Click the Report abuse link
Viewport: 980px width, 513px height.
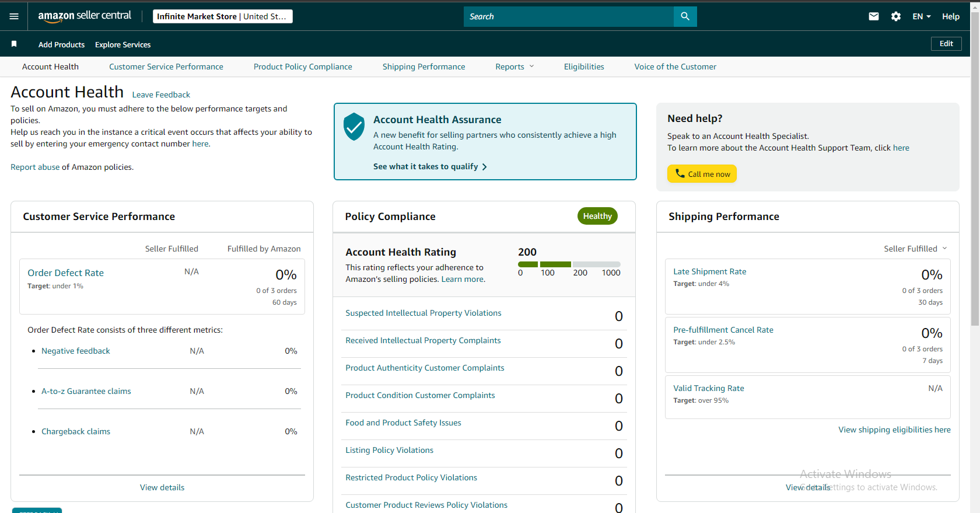[35, 167]
